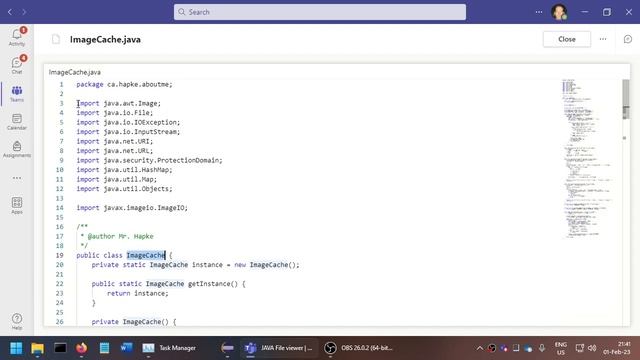Open Microsoft Word from taskbar

coord(126,348)
